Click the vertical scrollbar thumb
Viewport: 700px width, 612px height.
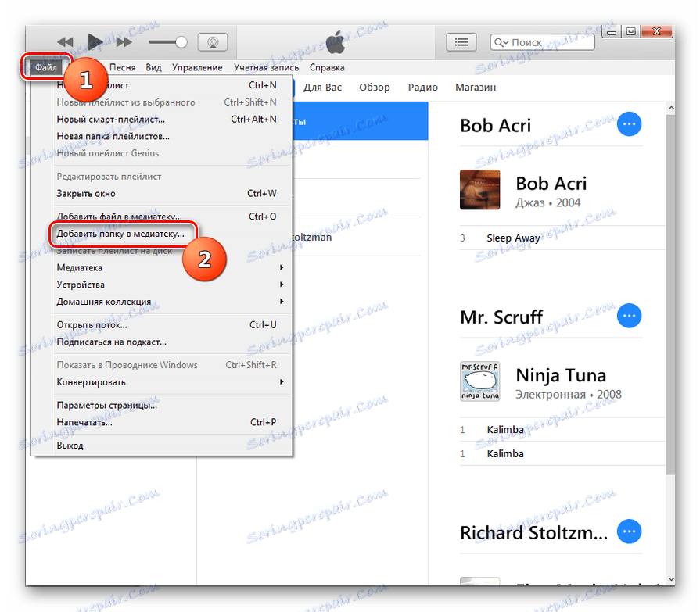coord(670,295)
